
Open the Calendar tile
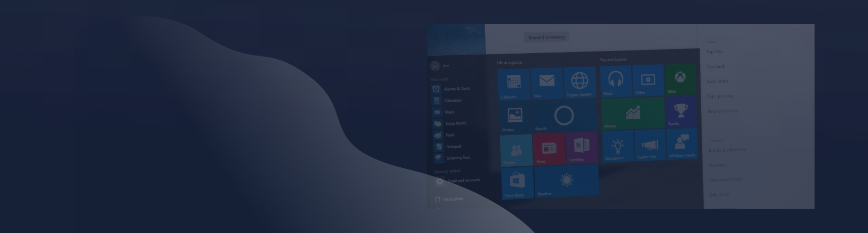[514, 84]
